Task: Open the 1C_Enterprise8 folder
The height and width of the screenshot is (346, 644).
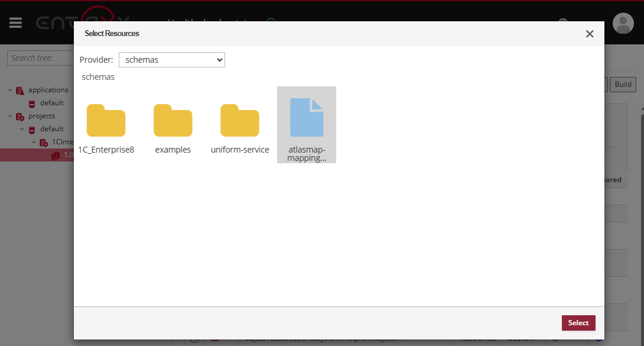Action: pos(106,121)
